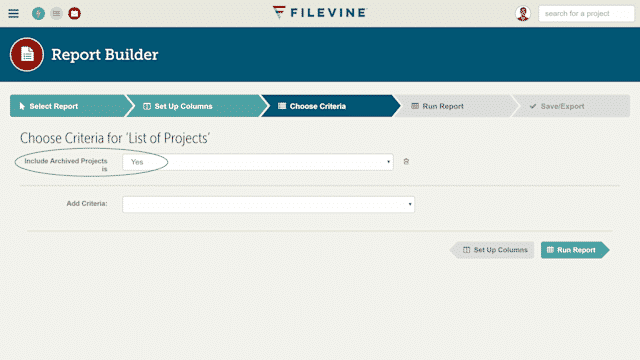Click the red round icon in the header
The image size is (640, 360).
74,13
